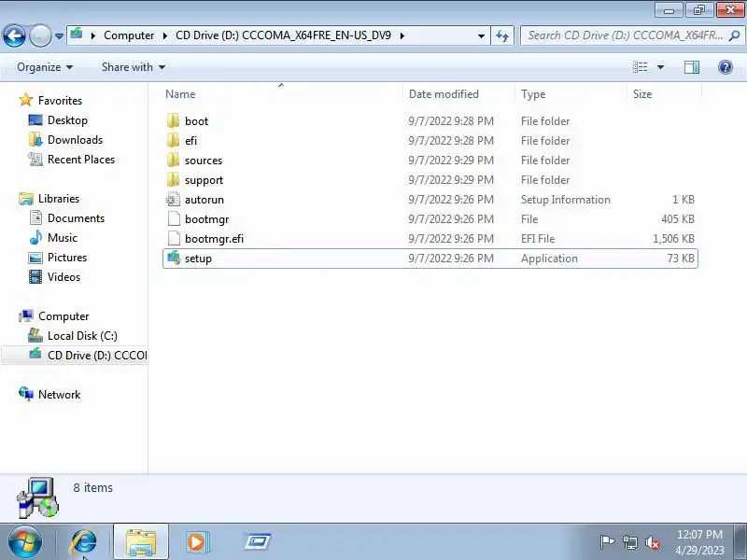Click the network tray icon
This screenshot has height=560, width=747.
coord(629,542)
